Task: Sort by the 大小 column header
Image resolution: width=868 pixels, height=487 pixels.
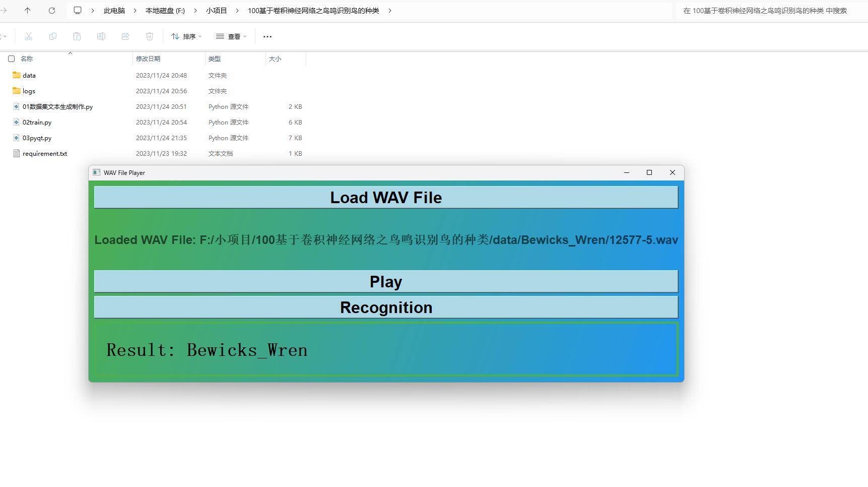Action: pyautogui.click(x=275, y=59)
